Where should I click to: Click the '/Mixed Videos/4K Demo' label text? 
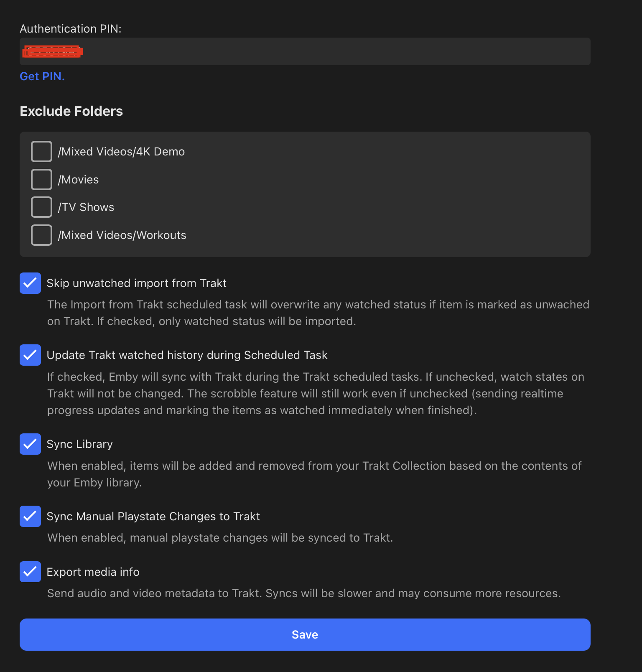pos(121,152)
